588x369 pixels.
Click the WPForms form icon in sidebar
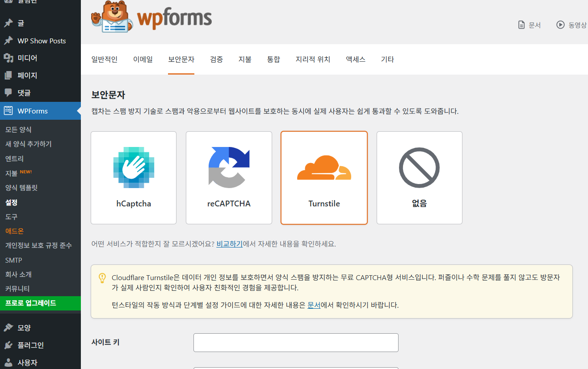8,111
